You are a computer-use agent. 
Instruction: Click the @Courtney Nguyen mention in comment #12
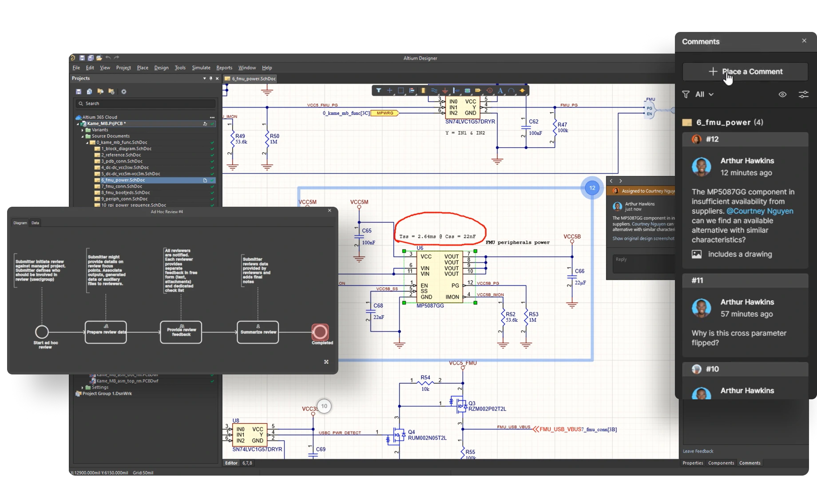(760, 211)
